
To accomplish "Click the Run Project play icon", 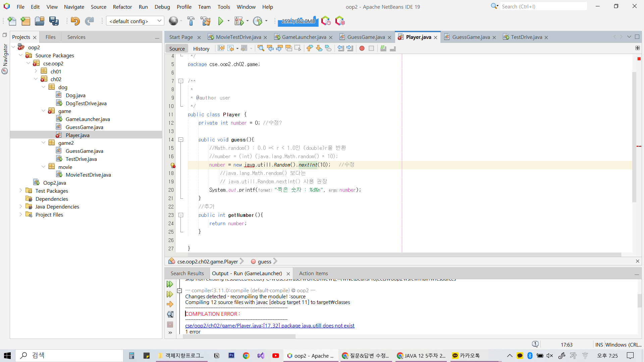I will [x=220, y=21].
